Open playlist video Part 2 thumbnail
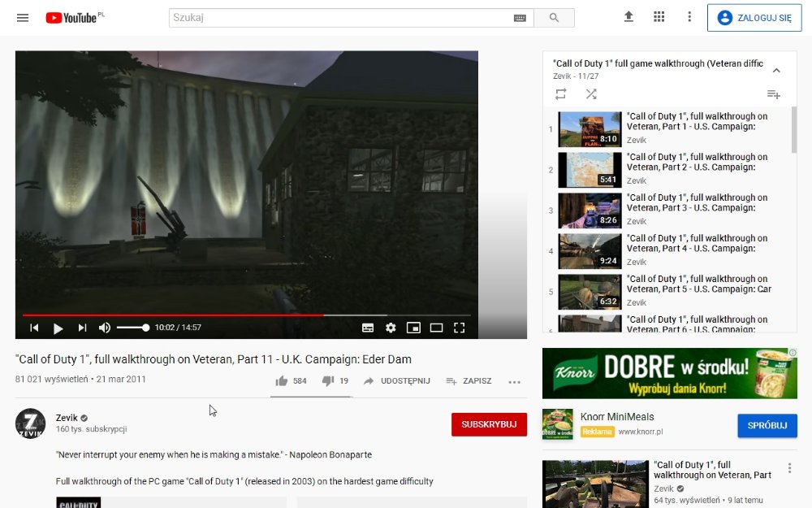This screenshot has height=508, width=812. click(590, 170)
